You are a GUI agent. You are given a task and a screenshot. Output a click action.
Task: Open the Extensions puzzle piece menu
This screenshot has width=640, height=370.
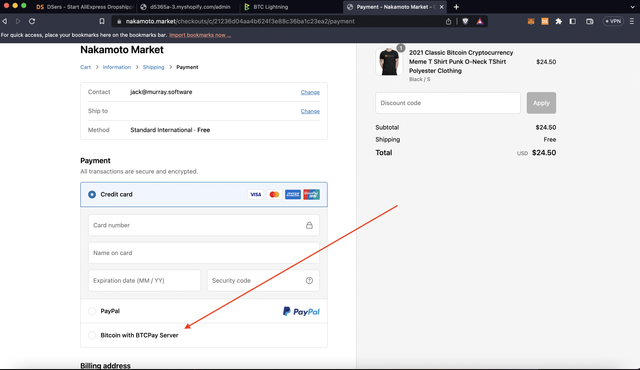(x=558, y=21)
